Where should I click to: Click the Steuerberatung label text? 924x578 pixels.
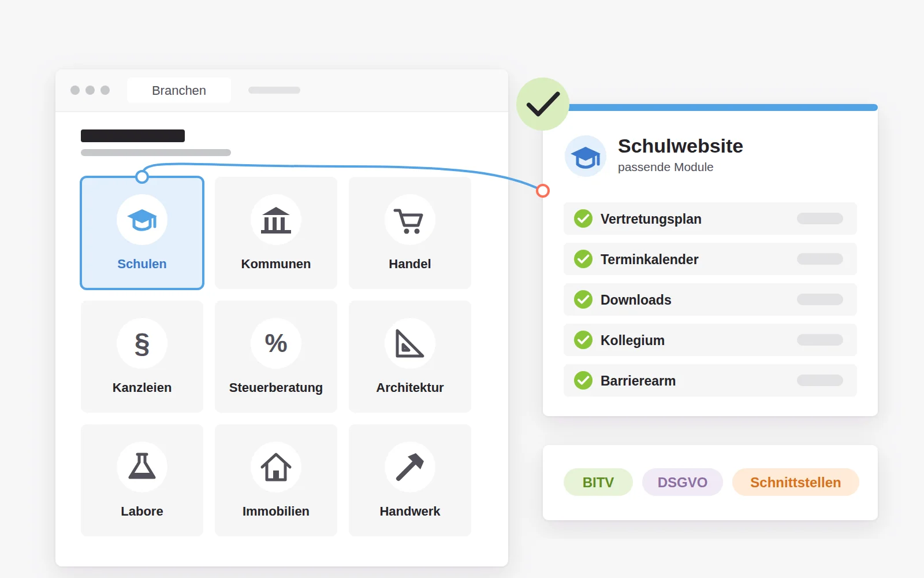[x=276, y=387]
